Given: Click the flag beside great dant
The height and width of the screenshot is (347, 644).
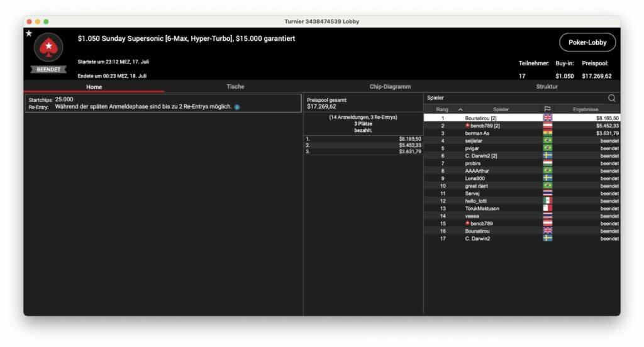Looking at the screenshot, I should (x=548, y=185).
